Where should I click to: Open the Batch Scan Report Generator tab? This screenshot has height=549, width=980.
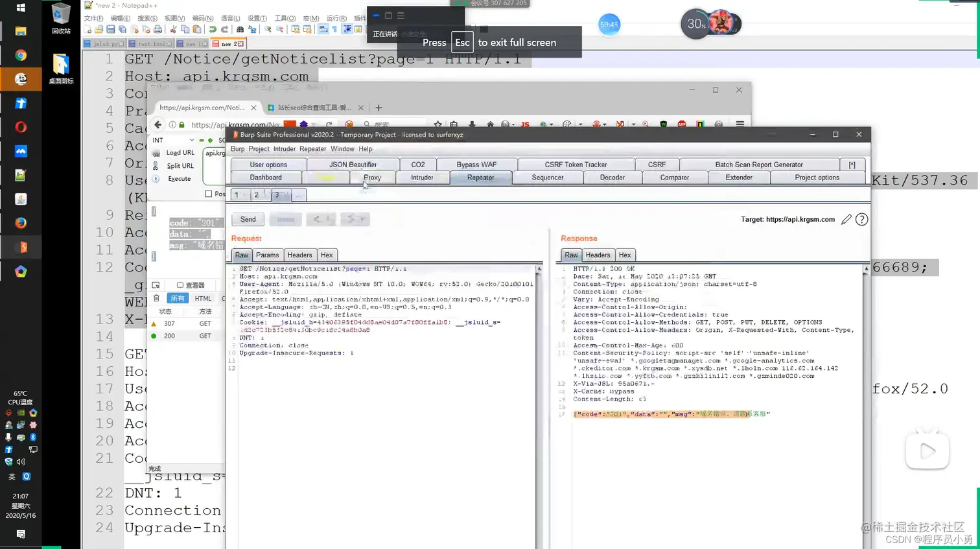[x=758, y=165]
